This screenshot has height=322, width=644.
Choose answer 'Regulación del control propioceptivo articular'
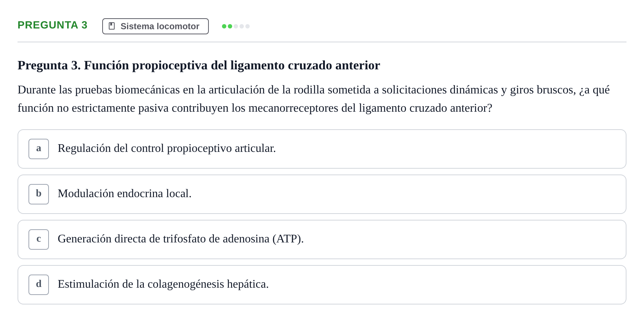tap(322, 149)
